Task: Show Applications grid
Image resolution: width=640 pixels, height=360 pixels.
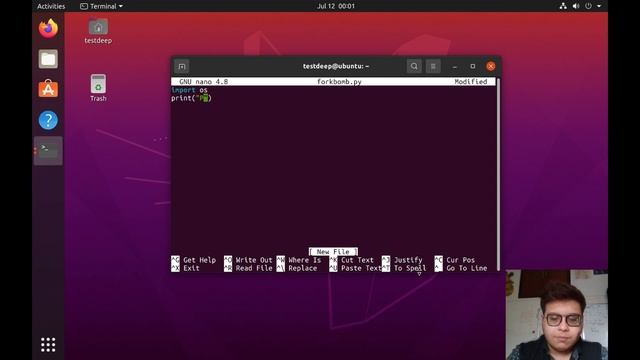Action: click(48, 344)
